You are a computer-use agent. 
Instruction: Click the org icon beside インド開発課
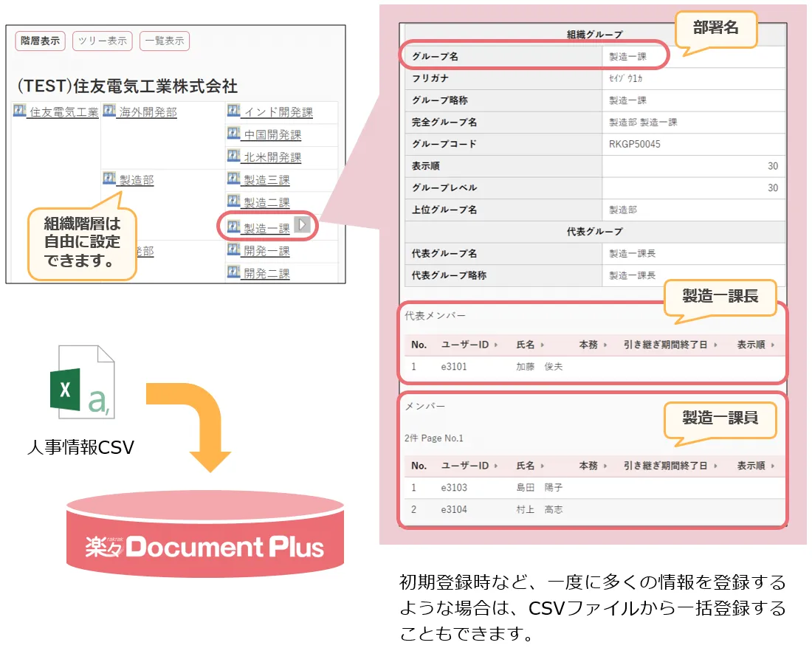coord(233,110)
